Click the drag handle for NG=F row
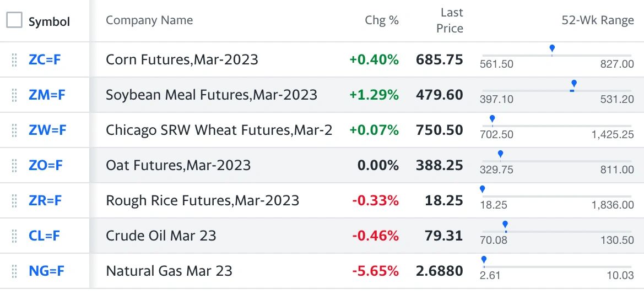The height and width of the screenshot is (295, 644). pos(14,272)
